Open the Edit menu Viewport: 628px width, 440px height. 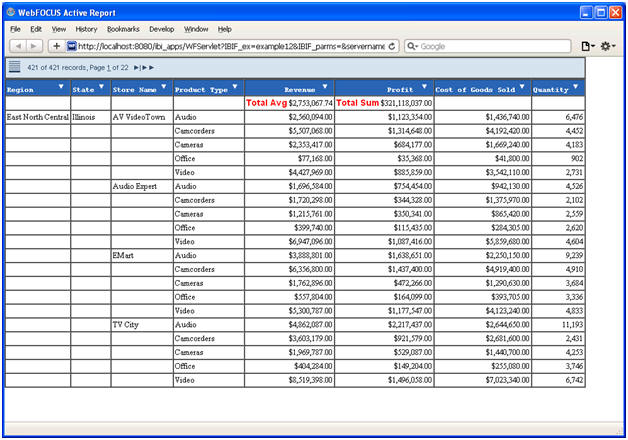36,29
